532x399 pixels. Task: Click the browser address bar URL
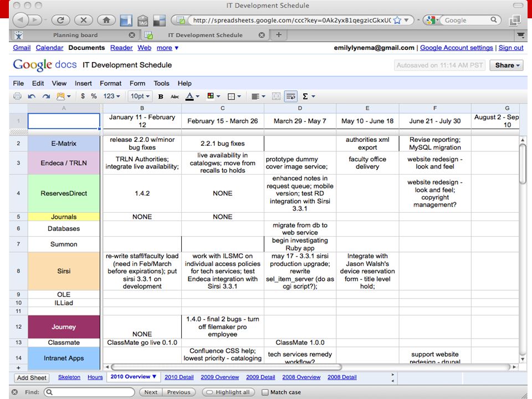click(292, 21)
